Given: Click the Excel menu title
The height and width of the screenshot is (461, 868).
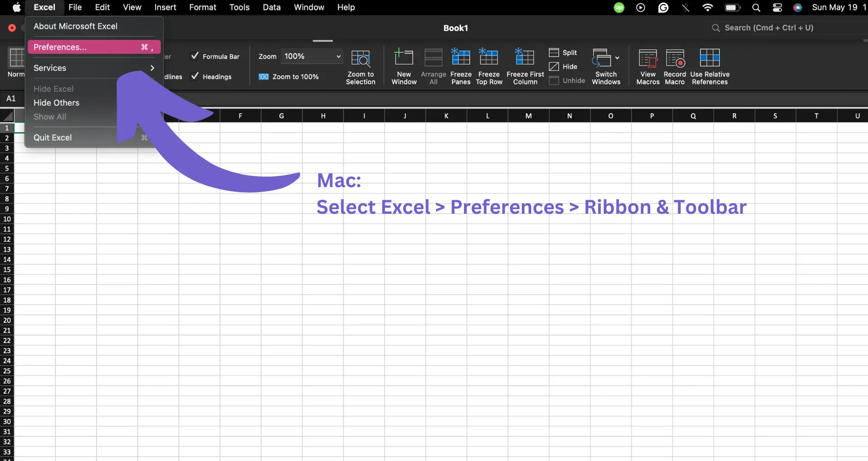Looking at the screenshot, I should point(44,7).
